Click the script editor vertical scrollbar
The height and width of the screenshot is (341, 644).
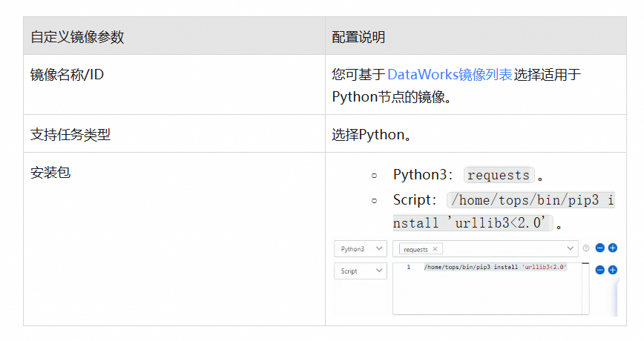point(585,289)
